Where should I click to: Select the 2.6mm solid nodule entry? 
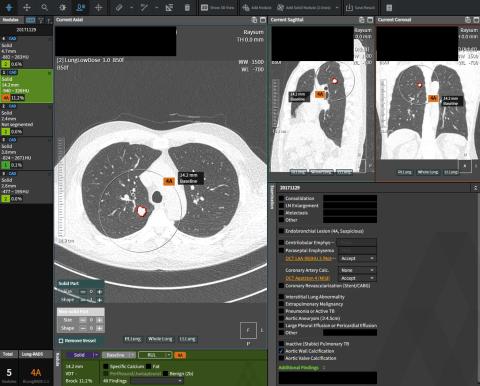26,187
